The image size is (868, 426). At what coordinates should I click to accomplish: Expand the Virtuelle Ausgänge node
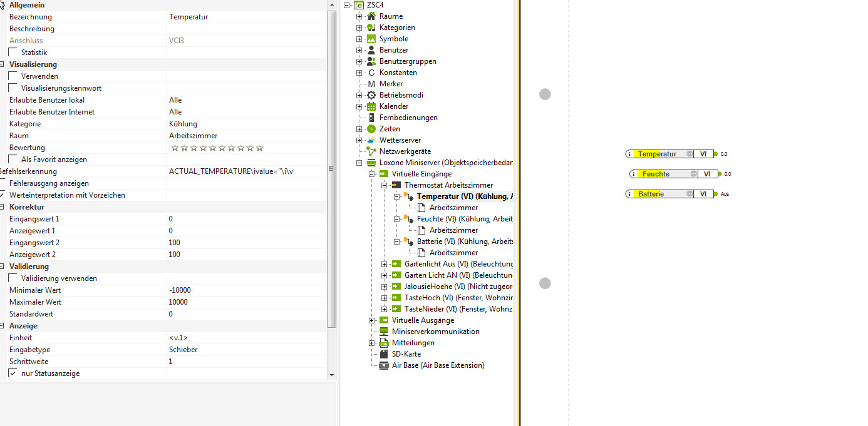tap(372, 320)
